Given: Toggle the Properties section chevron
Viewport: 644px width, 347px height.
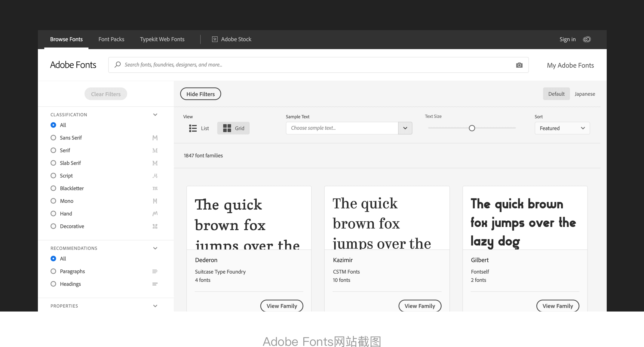Looking at the screenshot, I should tap(155, 306).
